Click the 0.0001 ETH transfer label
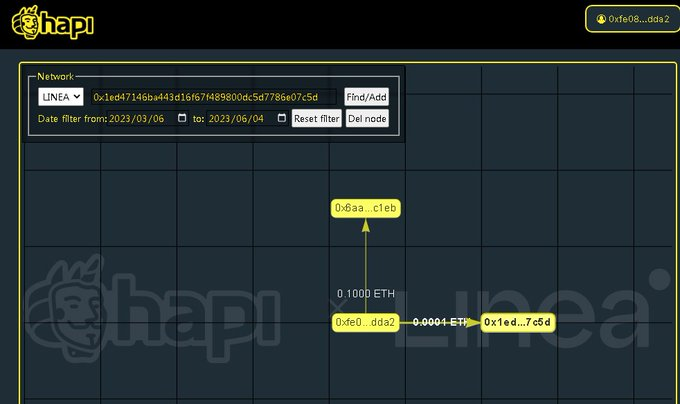 440,322
